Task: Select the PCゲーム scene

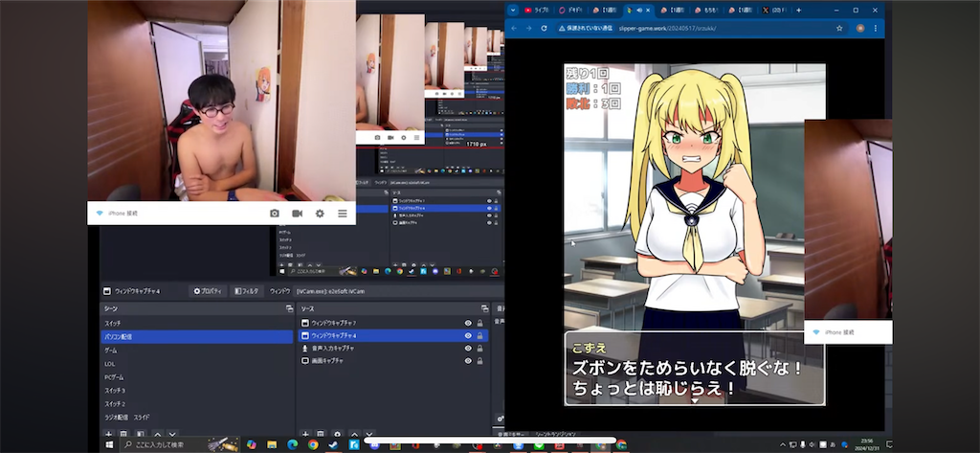Action: tap(197, 377)
